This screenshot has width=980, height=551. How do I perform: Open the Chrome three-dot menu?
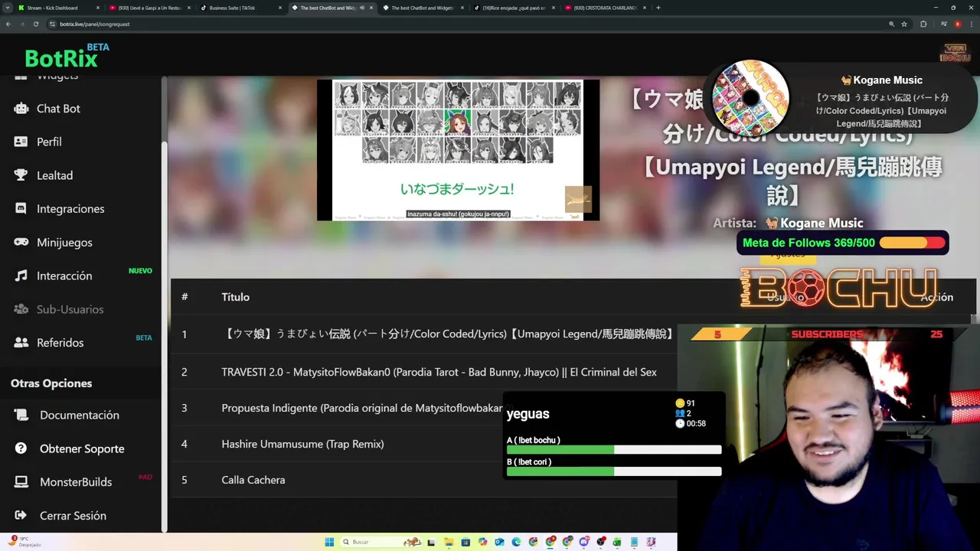click(970, 24)
